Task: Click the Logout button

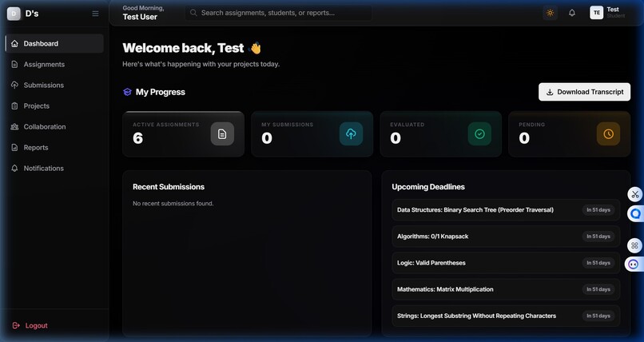Action: pyautogui.click(x=30, y=325)
